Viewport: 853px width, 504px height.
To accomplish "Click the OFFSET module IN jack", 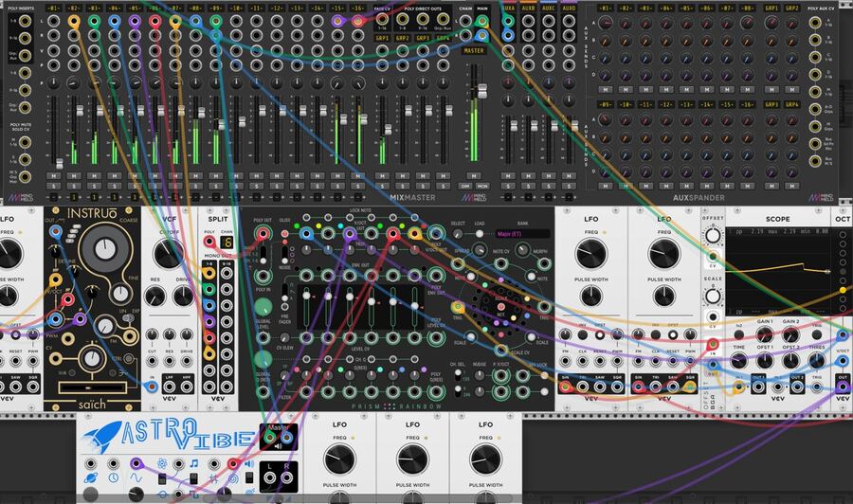I will click(x=712, y=344).
